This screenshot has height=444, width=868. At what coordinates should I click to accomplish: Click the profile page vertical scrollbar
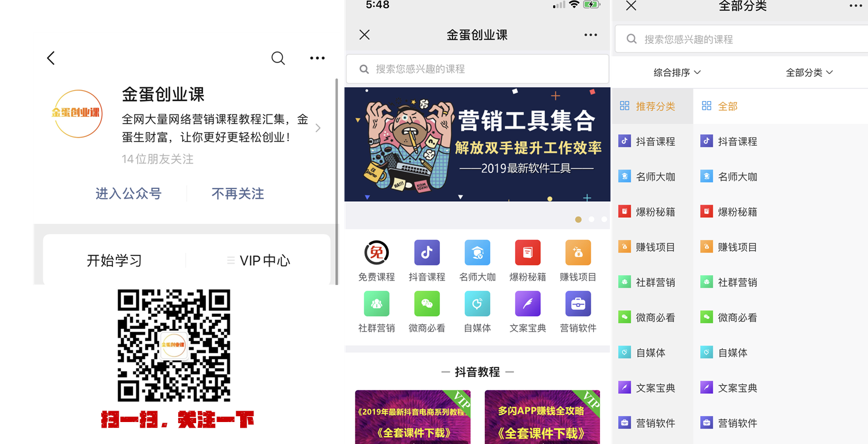point(336,181)
